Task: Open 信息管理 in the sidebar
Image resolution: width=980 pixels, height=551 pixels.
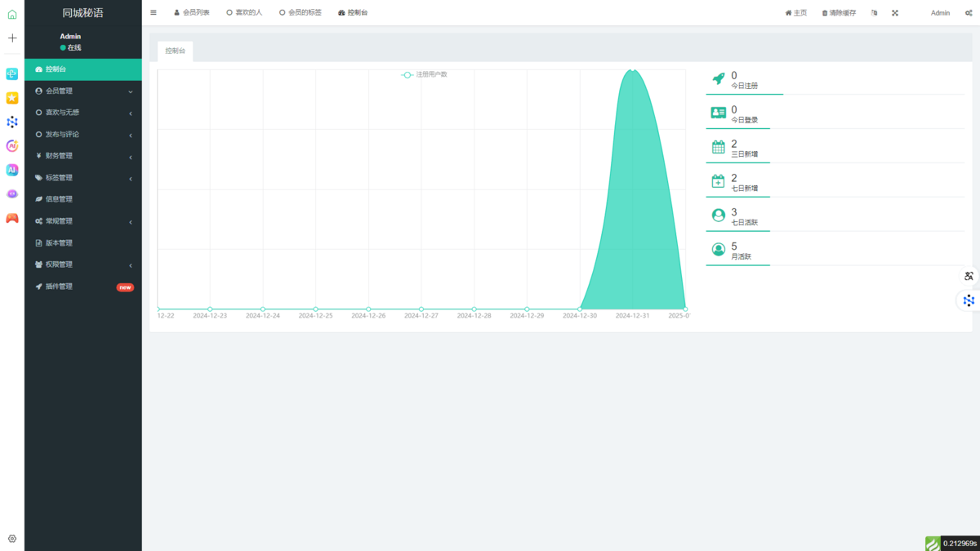Action: (83, 199)
